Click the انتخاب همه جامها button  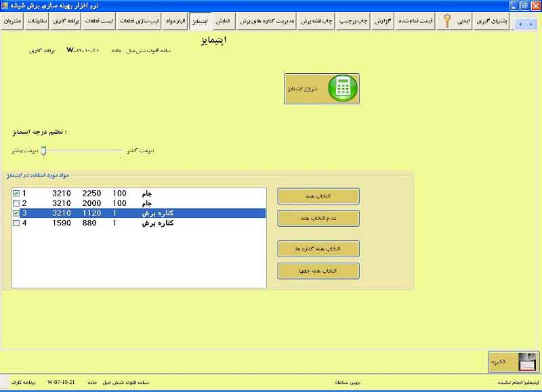(318, 271)
